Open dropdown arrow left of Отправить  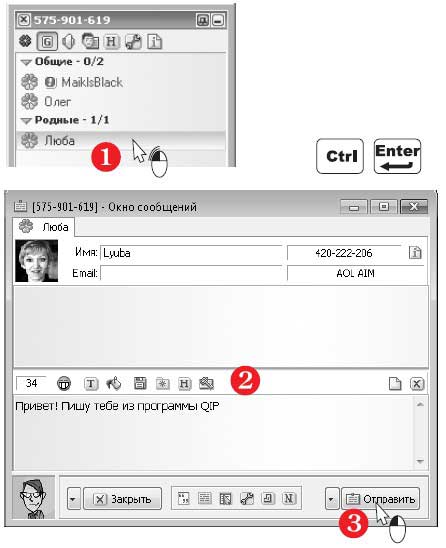[331, 499]
